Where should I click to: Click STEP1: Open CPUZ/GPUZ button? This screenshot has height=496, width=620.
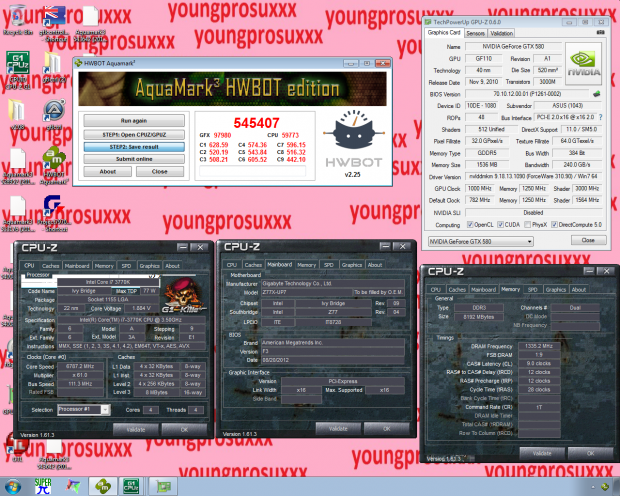(x=134, y=134)
